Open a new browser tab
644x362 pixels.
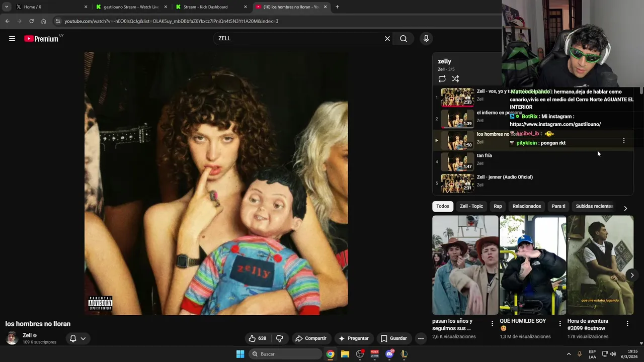click(337, 7)
